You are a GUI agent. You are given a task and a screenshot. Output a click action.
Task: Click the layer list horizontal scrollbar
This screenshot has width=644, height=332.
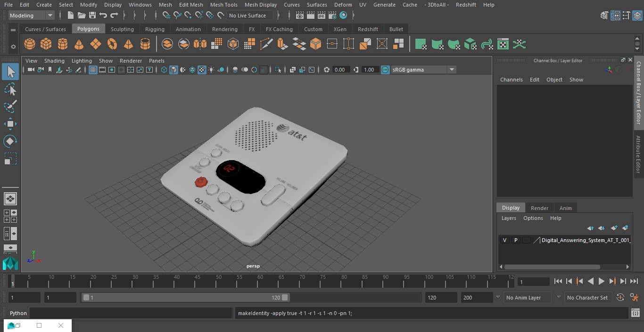tap(552, 267)
